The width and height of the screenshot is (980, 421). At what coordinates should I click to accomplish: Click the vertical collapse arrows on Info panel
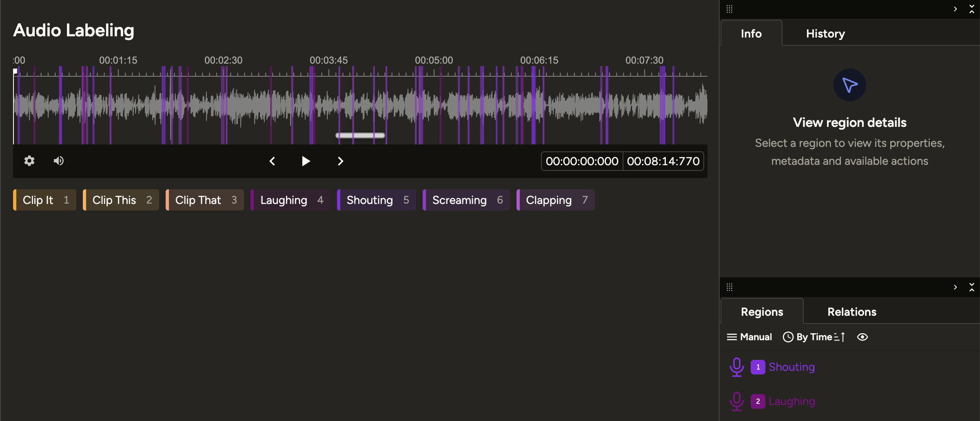point(971,9)
